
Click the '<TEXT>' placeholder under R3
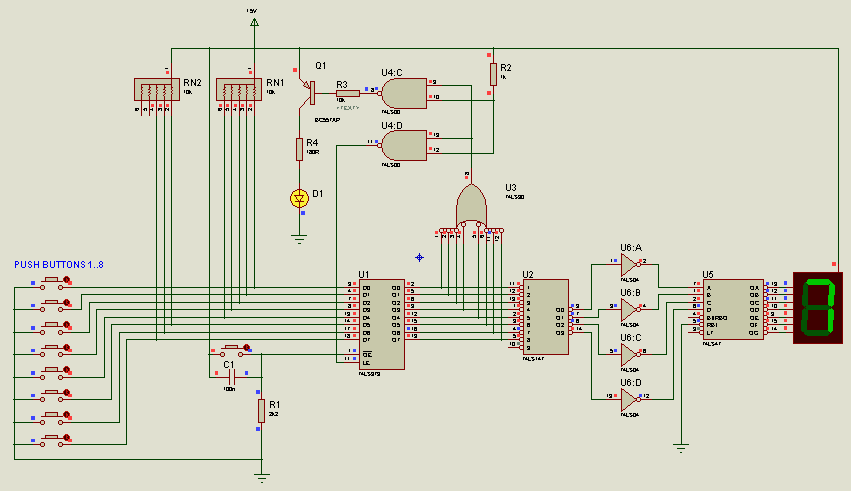point(348,108)
